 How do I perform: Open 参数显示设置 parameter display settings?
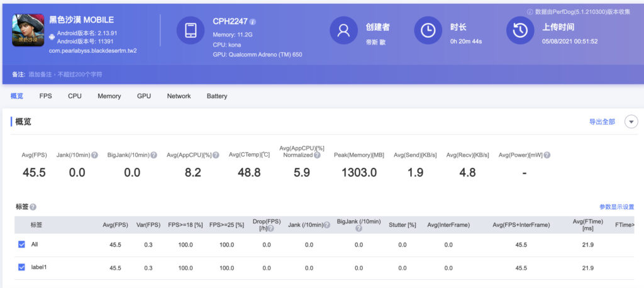click(x=616, y=207)
